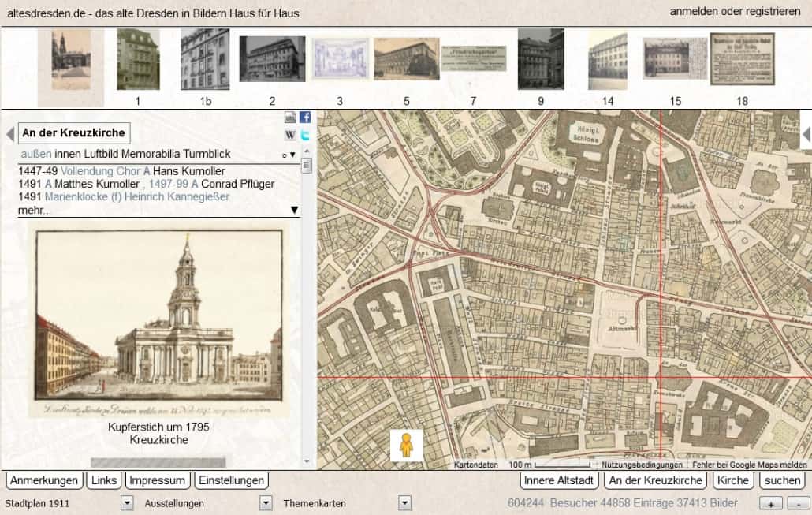Open house thumbnail number 1b
Screen dimensions: 812x515
205,59
